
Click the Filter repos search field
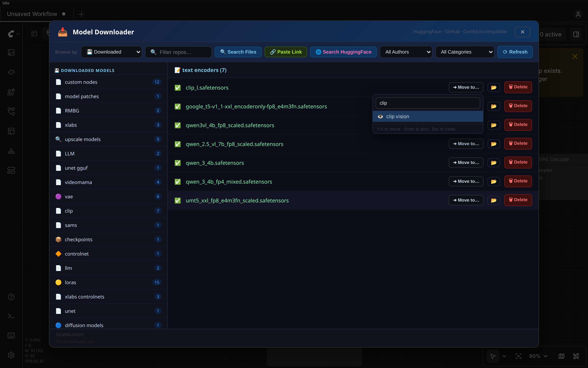point(178,52)
